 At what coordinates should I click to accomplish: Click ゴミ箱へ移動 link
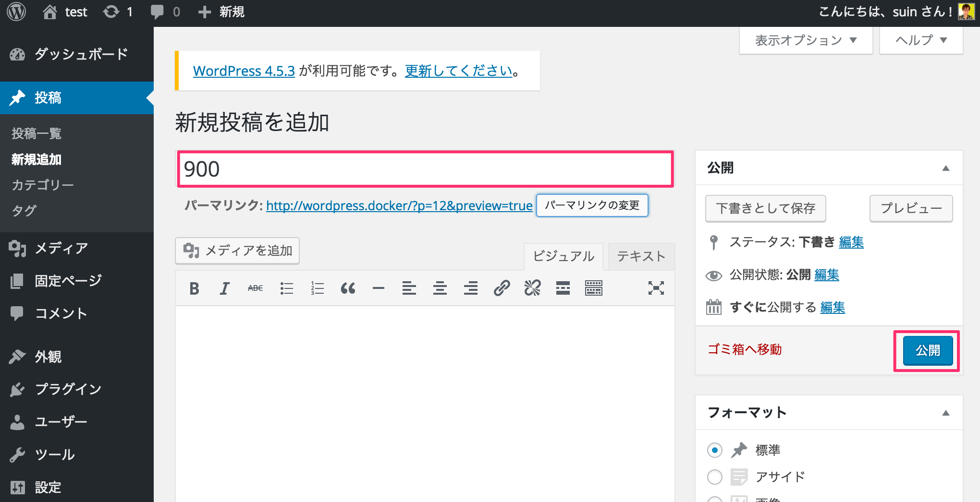(745, 349)
